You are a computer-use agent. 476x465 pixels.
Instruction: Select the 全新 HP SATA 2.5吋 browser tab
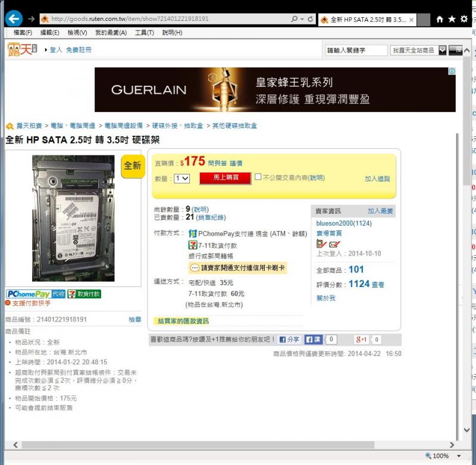[x=367, y=20]
